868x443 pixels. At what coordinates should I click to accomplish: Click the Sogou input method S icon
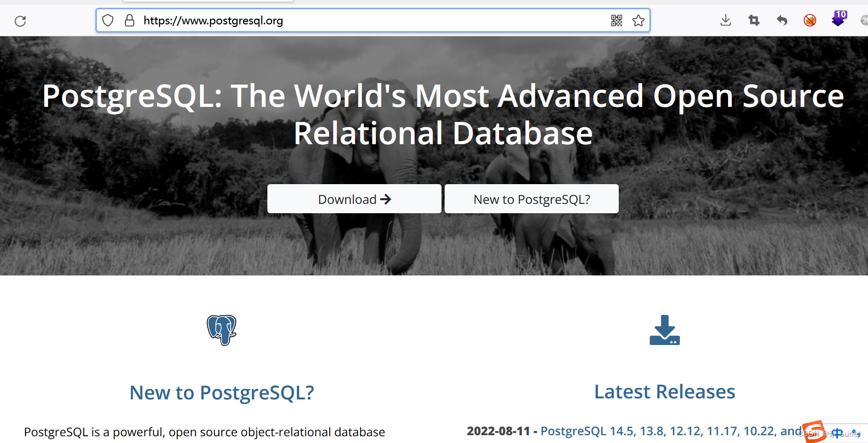(814, 432)
